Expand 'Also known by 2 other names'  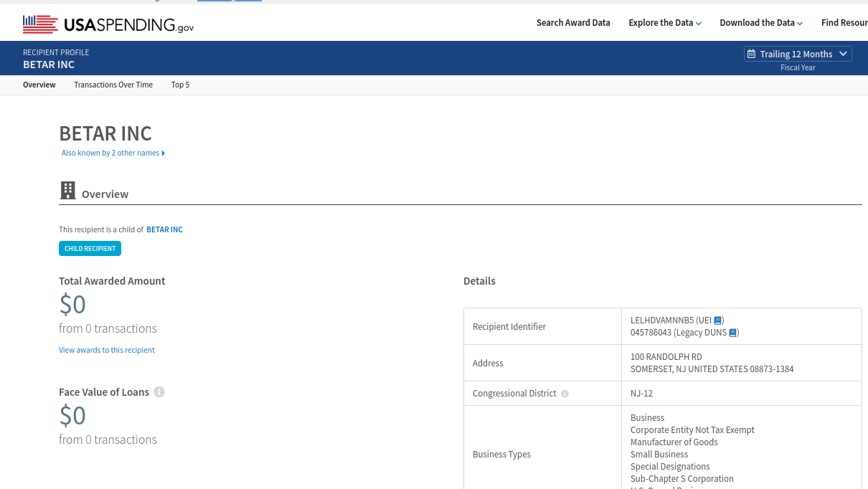[x=113, y=153]
